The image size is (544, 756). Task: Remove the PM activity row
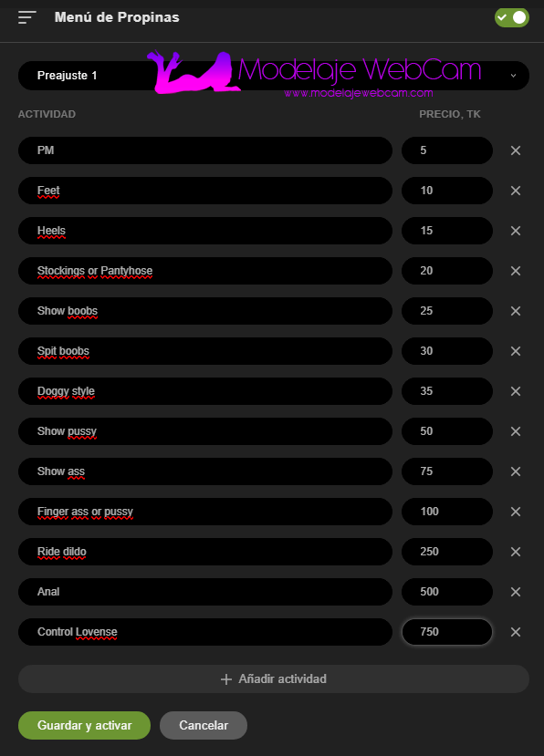516,150
